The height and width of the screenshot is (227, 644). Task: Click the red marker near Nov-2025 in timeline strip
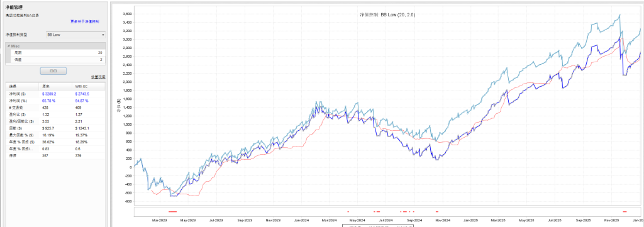[x=625, y=211]
